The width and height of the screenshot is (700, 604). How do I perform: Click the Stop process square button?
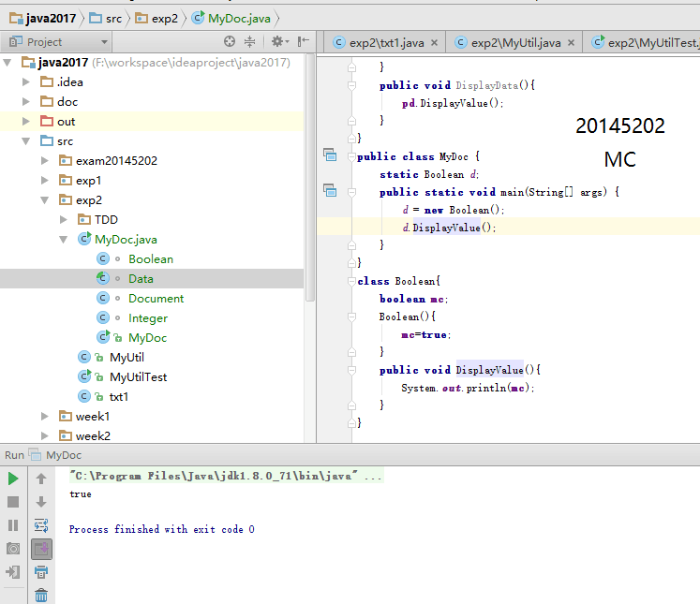pyautogui.click(x=13, y=502)
